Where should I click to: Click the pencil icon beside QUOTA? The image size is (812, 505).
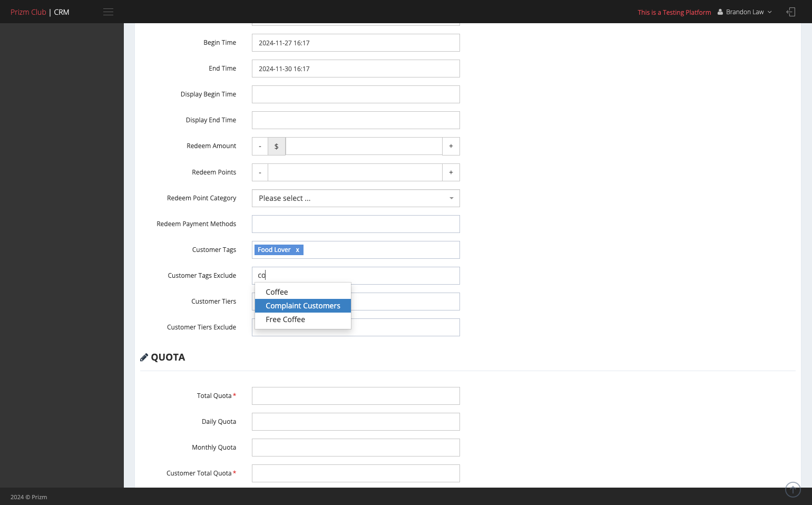(144, 357)
